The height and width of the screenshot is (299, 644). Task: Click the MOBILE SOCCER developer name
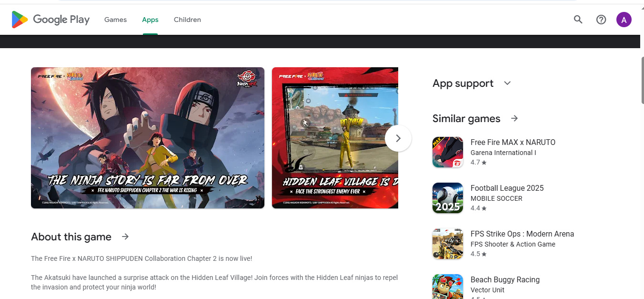[496, 198]
